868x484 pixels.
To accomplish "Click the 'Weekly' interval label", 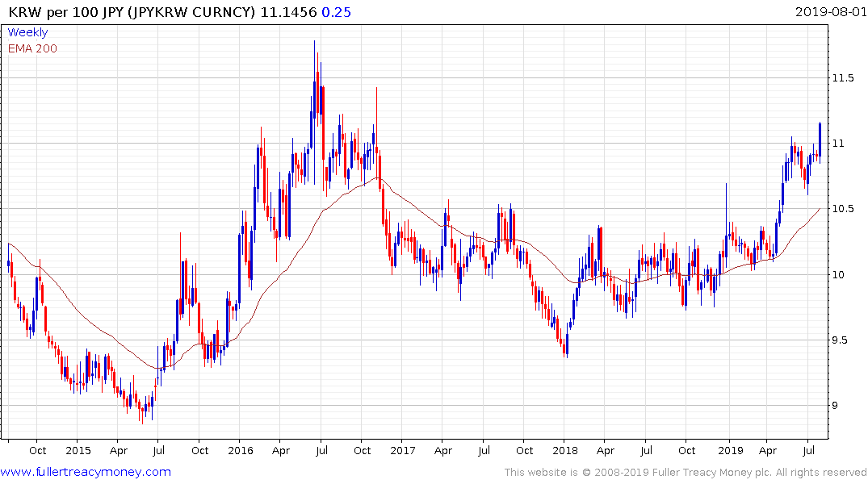I will point(27,32).
